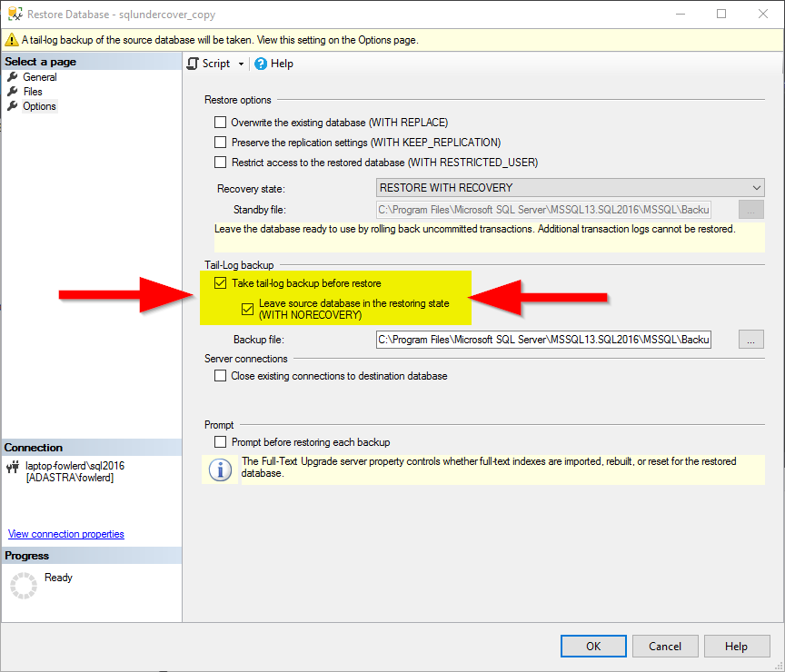
Task: Click the Restore Database title bar icon
Action: click(14, 15)
